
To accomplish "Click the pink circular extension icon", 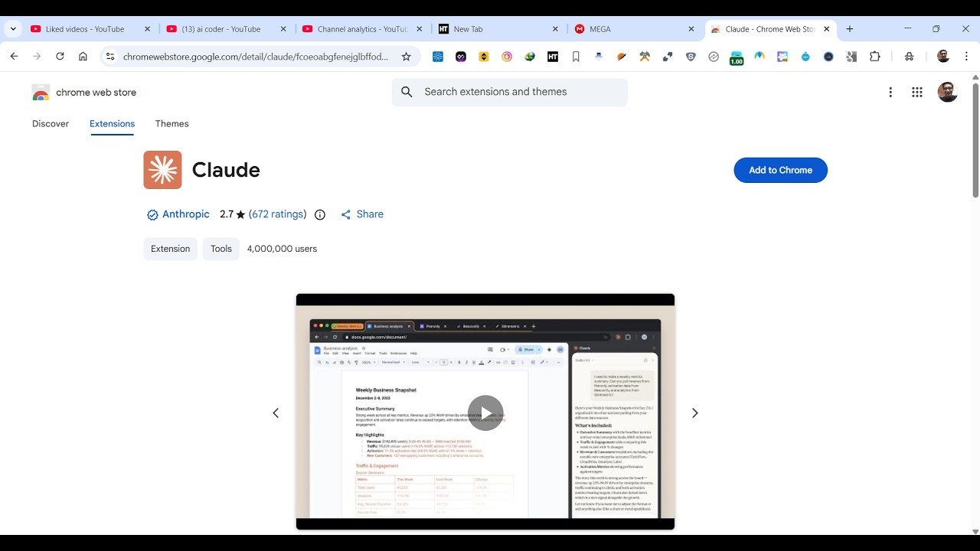I will point(507,57).
